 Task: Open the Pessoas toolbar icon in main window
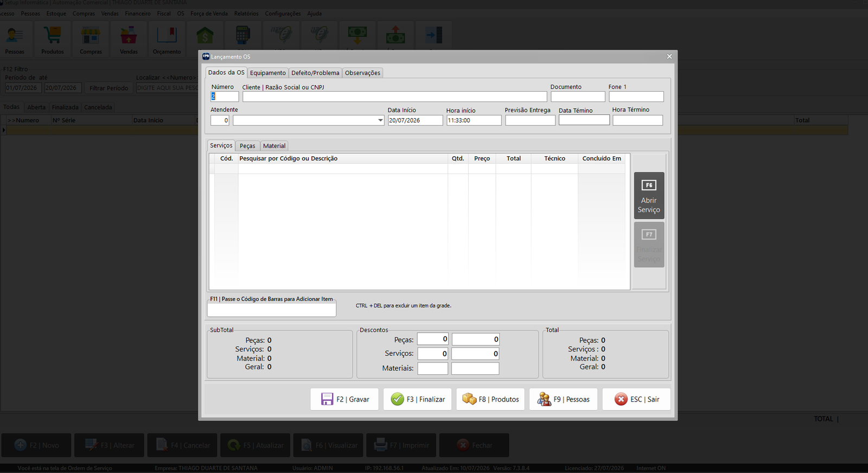click(x=15, y=39)
